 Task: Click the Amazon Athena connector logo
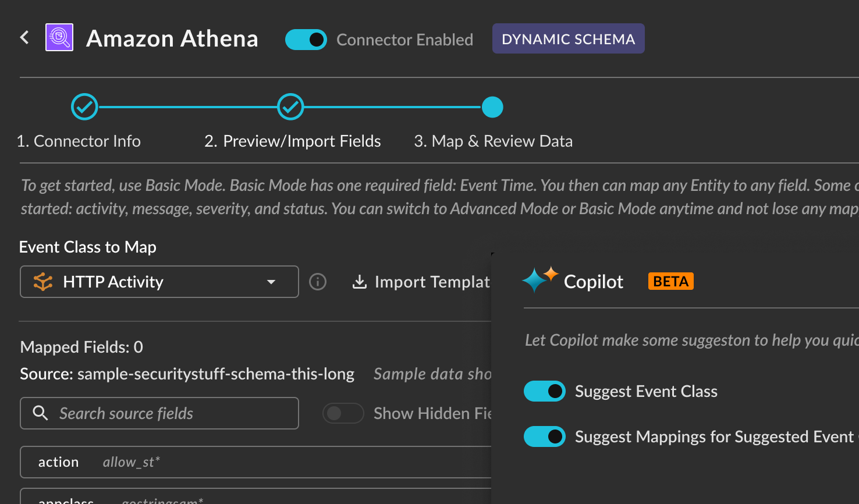59,38
